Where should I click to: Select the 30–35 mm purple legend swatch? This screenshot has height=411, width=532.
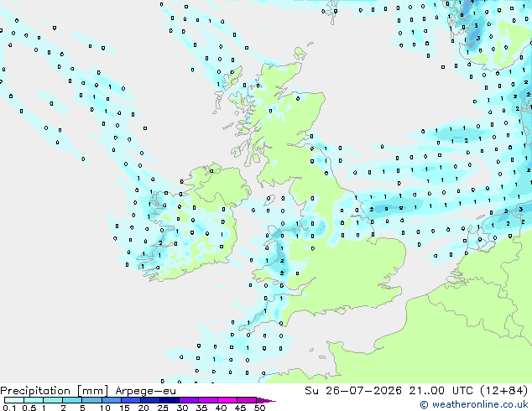[x=189, y=400]
